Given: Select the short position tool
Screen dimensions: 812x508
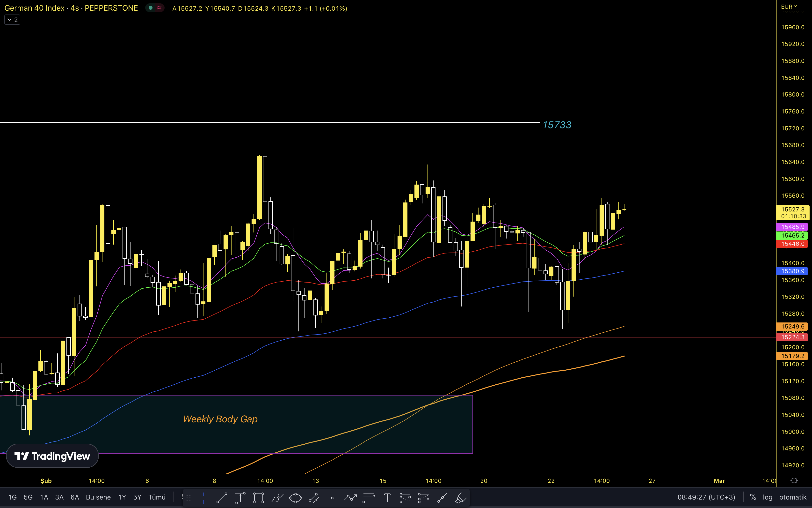Looking at the screenshot, I should coord(423,498).
